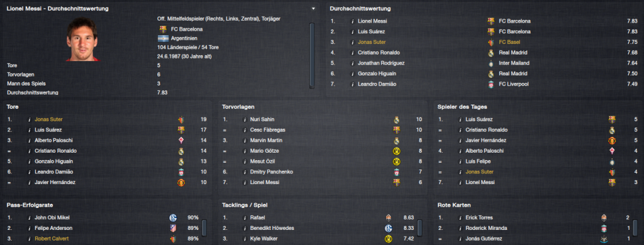Screen dimensions: 644x245
Task: Click the FC Liverpool crest next to Leandro Damião
Action: (x=491, y=84)
